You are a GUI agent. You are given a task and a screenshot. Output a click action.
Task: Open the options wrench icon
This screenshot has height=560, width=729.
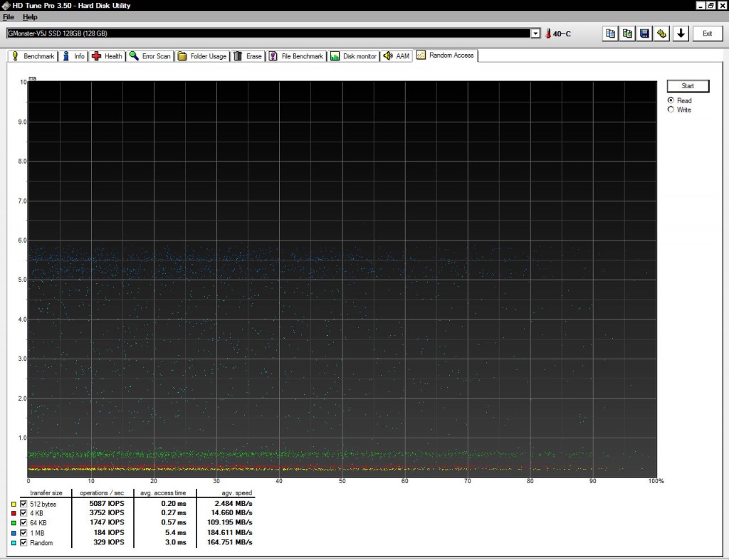(x=661, y=33)
